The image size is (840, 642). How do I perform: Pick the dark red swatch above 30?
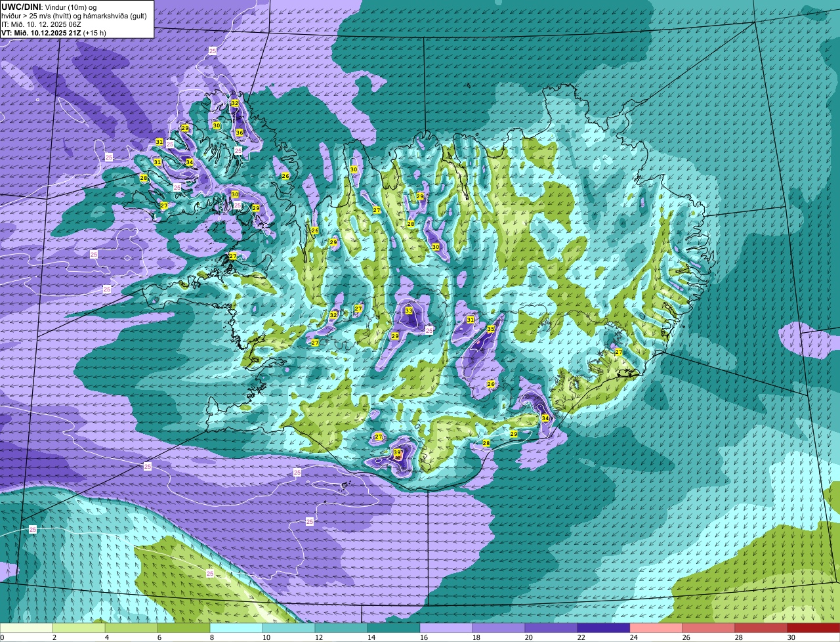pos(814,628)
